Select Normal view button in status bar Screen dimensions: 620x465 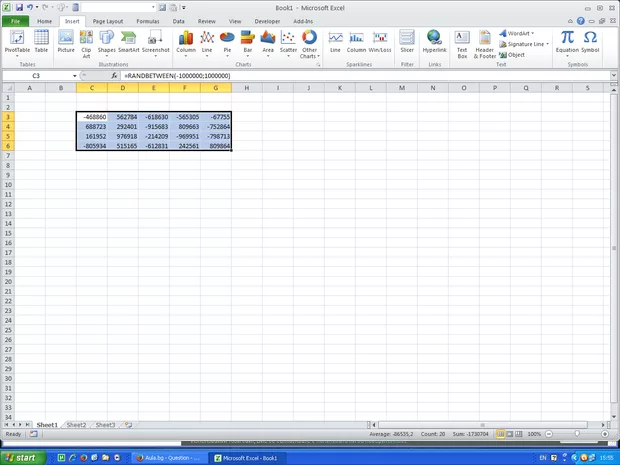point(499,434)
